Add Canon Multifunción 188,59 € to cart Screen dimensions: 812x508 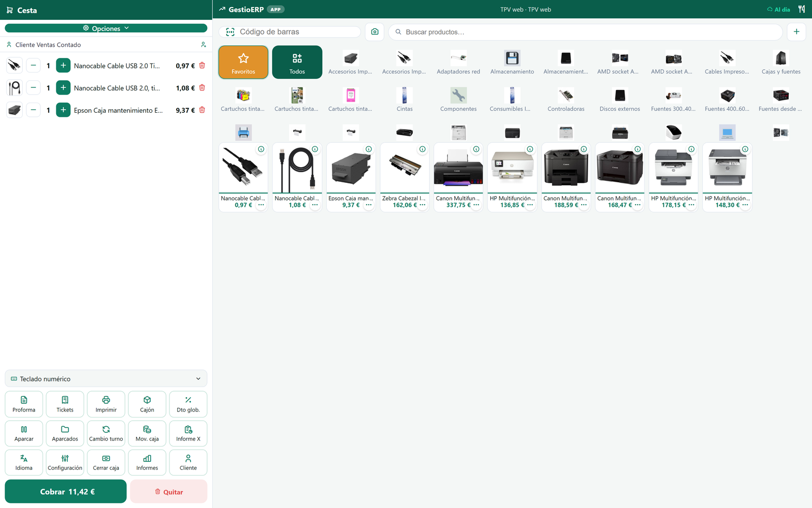click(x=566, y=168)
